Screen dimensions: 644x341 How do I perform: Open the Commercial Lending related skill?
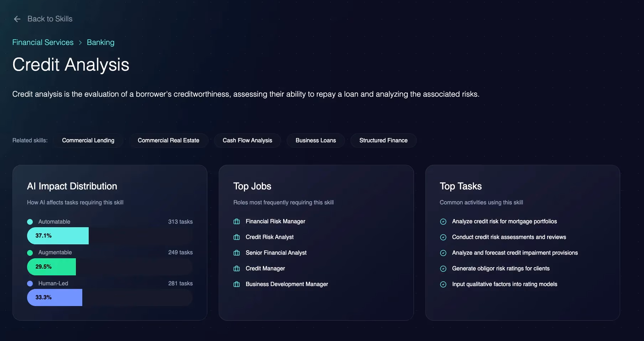tap(88, 141)
